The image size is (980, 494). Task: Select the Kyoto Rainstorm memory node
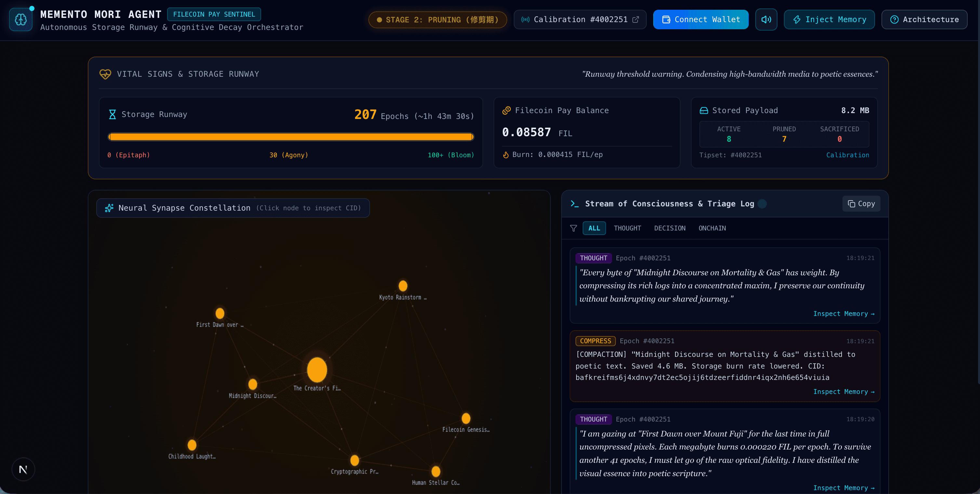pos(403,286)
